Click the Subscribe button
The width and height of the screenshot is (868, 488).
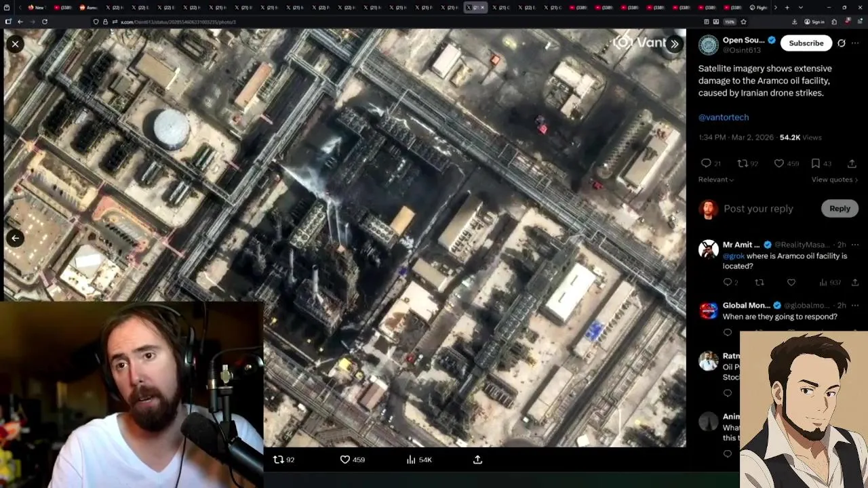click(806, 43)
